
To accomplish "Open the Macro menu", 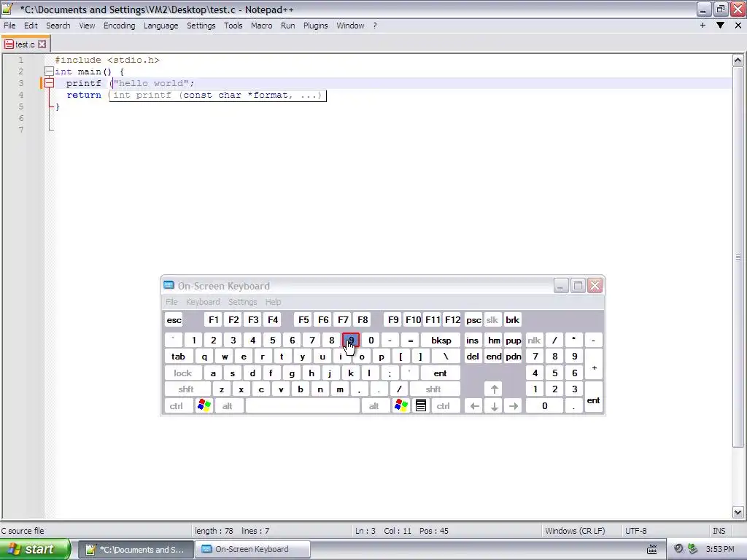I will pos(262,26).
